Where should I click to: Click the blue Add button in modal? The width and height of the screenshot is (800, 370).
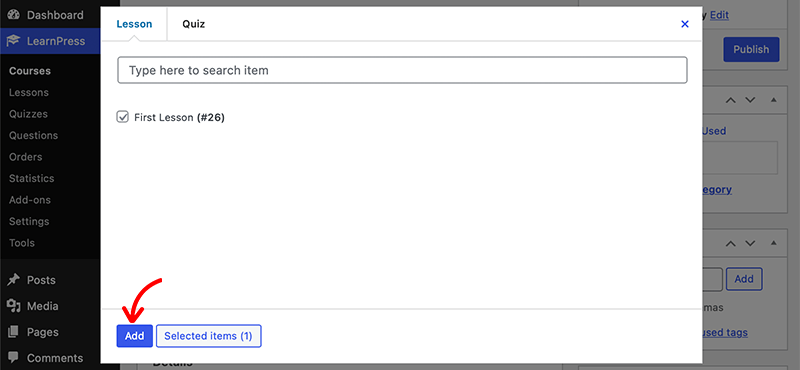click(135, 336)
